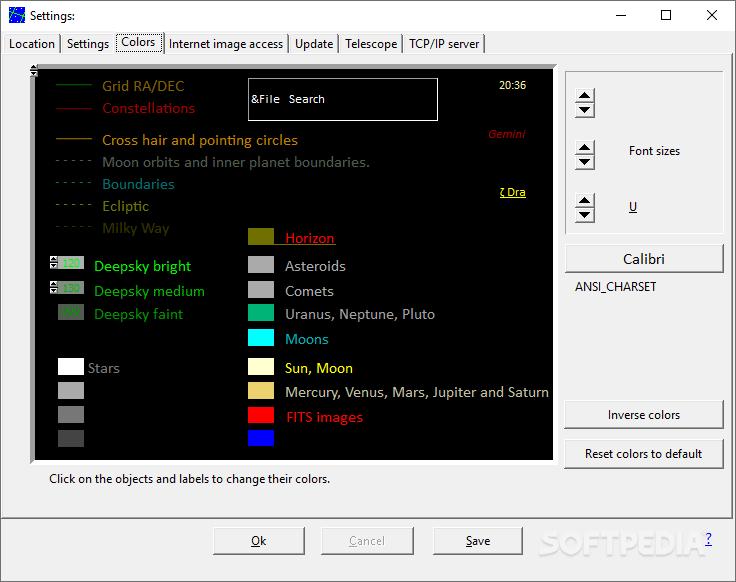Click Cross hair and pointing circles label

[200, 140]
